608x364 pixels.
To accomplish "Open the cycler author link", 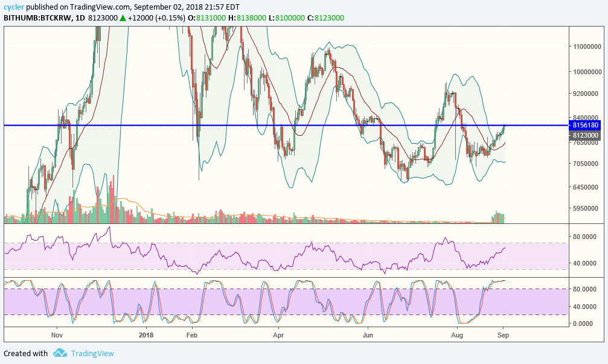I will [x=14, y=7].
